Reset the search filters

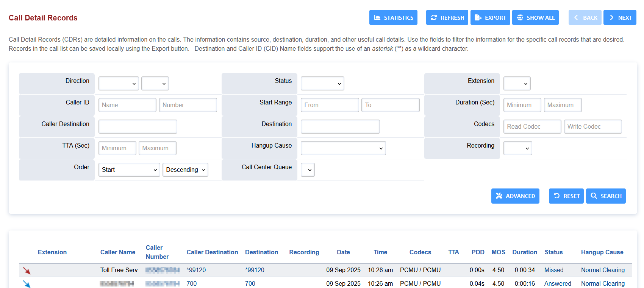pyautogui.click(x=566, y=196)
